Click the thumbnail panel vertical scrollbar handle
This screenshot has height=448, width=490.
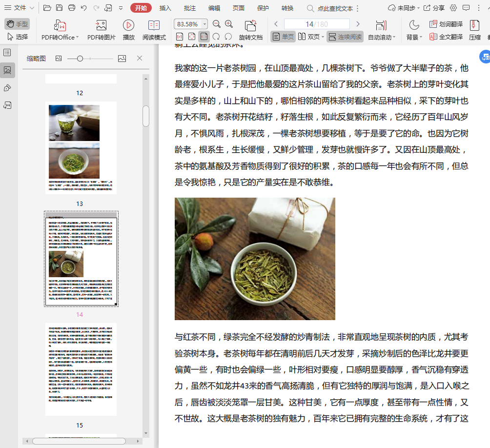tap(145, 116)
